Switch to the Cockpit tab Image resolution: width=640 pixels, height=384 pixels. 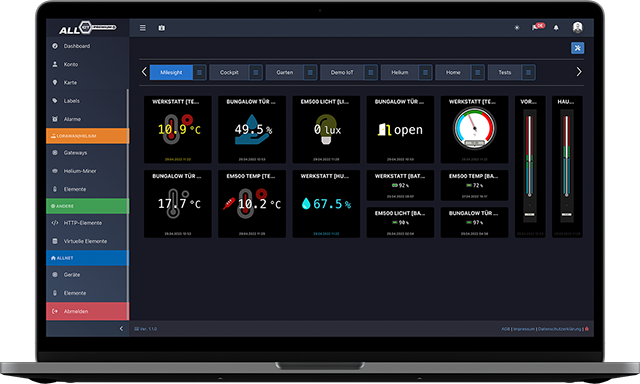[x=229, y=73]
